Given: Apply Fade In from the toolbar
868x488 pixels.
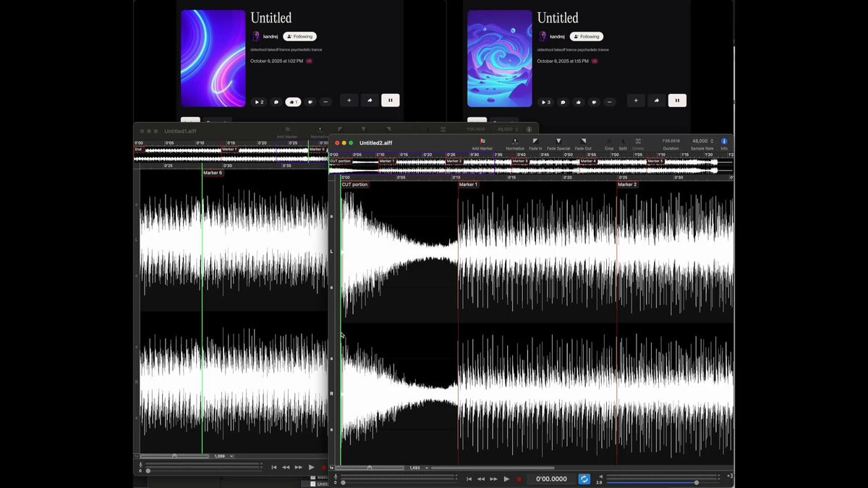Looking at the screenshot, I should (x=535, y=141).
